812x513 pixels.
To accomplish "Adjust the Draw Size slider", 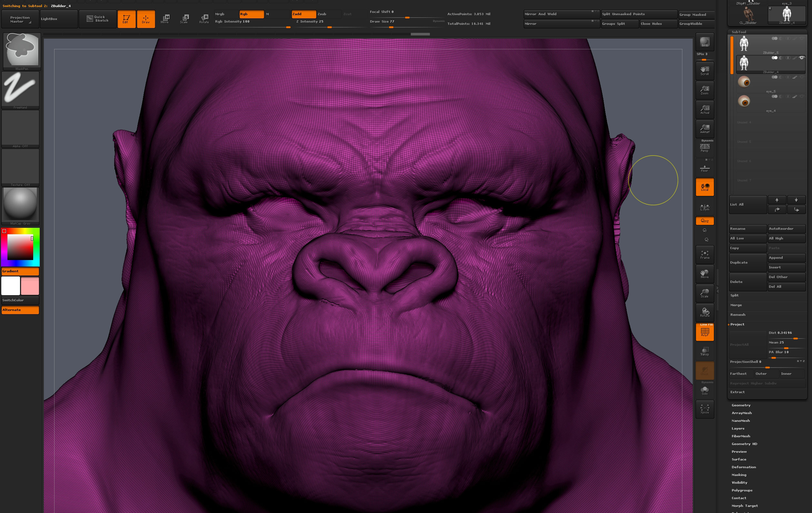I will pos(406,23).
